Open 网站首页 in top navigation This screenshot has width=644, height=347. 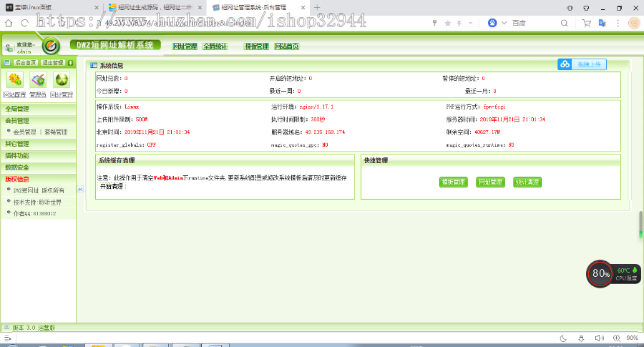[x=287, y=47]
